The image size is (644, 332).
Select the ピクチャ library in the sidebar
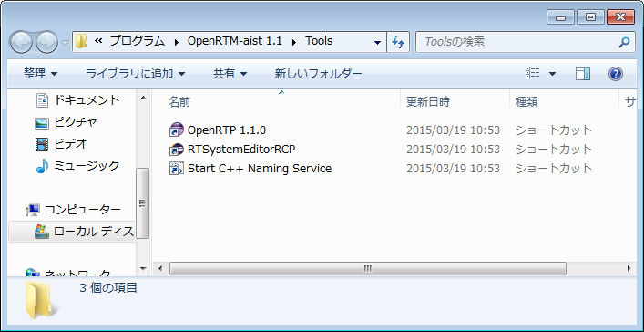coord(66,122)
